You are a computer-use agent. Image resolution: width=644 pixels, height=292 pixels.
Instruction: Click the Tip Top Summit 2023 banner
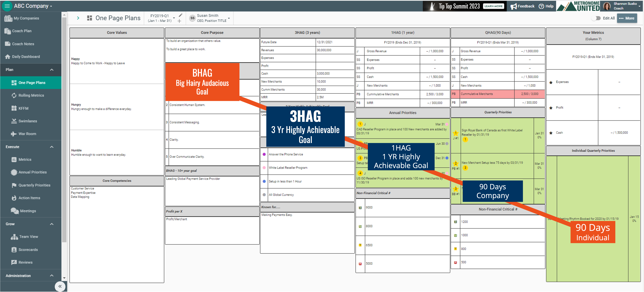(x=465, y=6)
